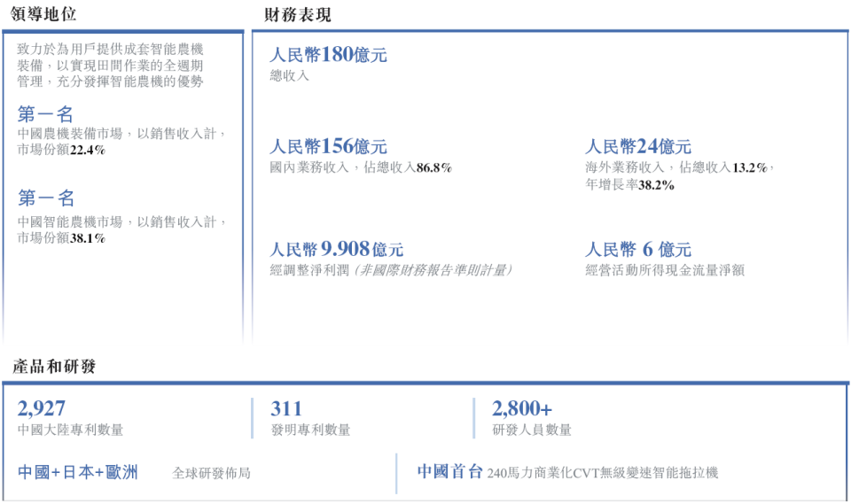Click the 致力於為用戶提供成套智能農機 paragraph
Image resolution: width=851 pixels, height=504 pixels.
point(110,66)
